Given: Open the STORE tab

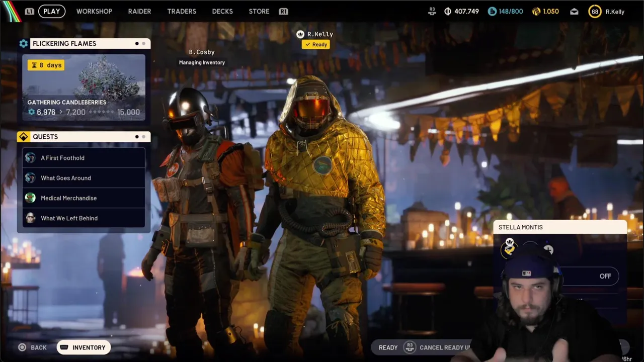Looking at the screenshot, I should (x=259, y=11).
